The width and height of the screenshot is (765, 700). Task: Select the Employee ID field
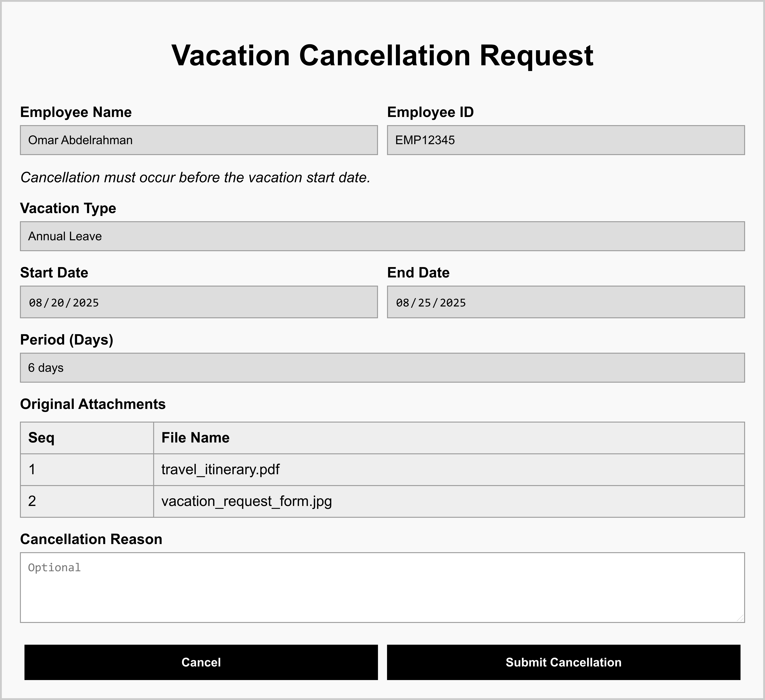(565, 140)
